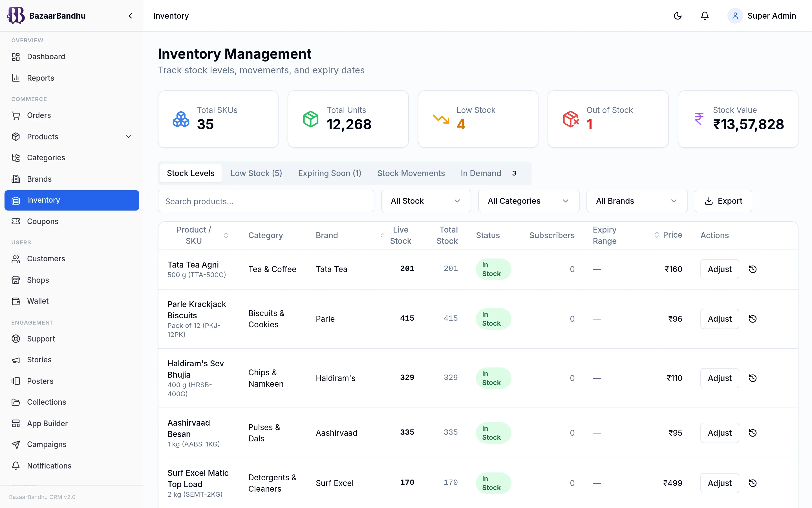
Task: Open Coupons in sidebar
Action: pos(72,222)
